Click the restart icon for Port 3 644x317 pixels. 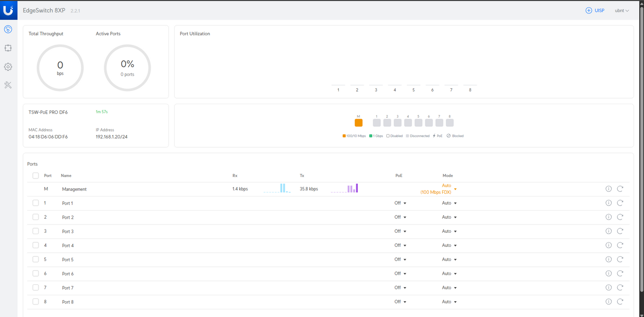click(x=620, y=231)
